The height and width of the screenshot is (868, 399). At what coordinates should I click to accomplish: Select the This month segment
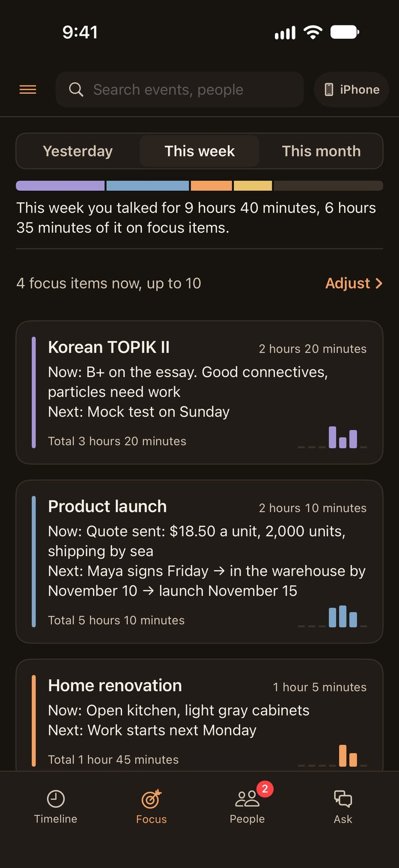321,151
